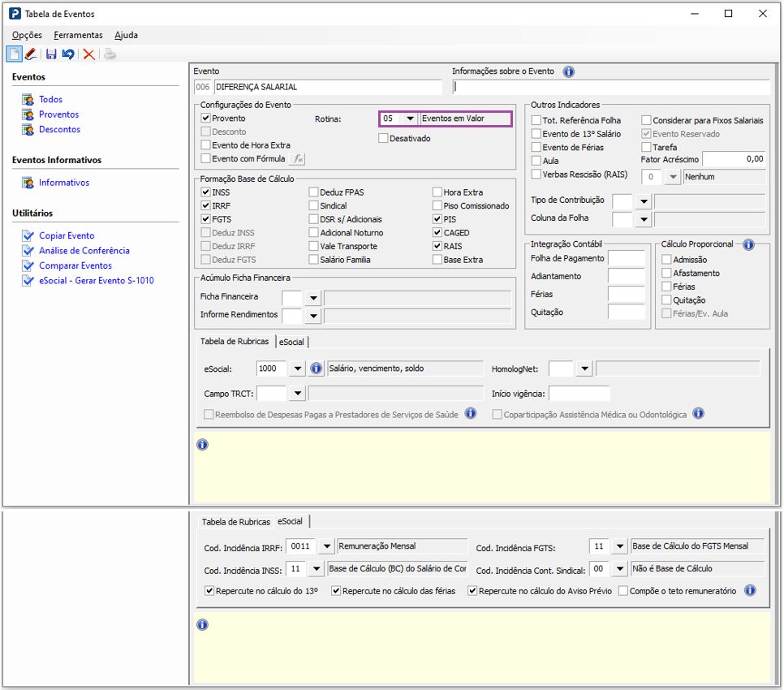Click the checkmark icon beside Copiar Evento
This screenshot has height=690, width=784.
pos(28,235)
